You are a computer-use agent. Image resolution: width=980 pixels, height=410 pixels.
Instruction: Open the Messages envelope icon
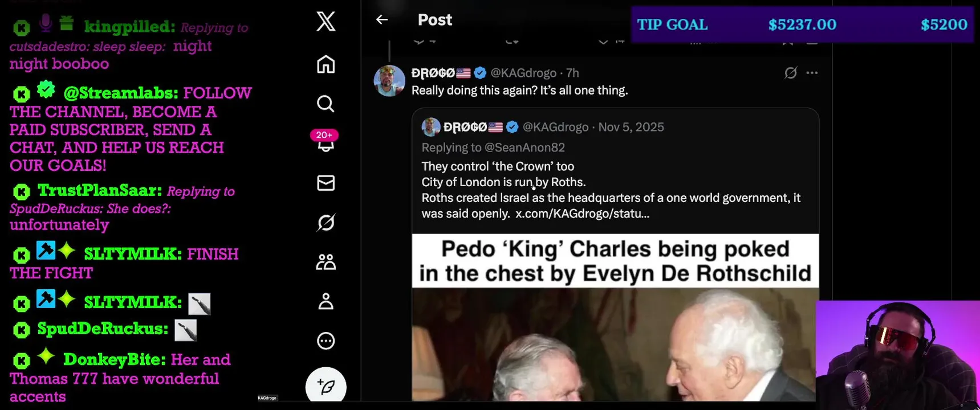click(x=326, y=183)
